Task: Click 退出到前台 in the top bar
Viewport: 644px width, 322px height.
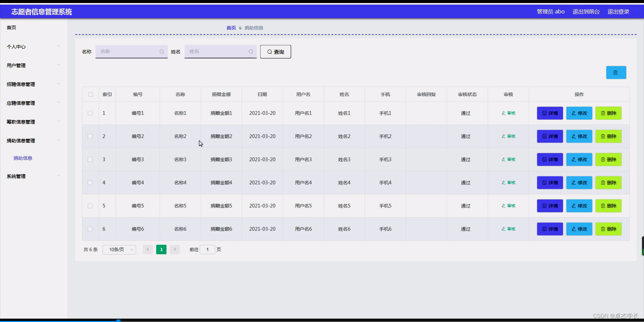Action: click(586, 11)
